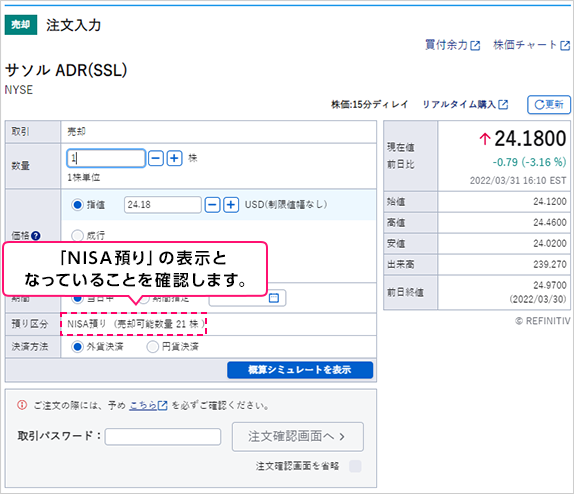Open the 株価チャート link
The image size is (574, 494).
(532, 45)
